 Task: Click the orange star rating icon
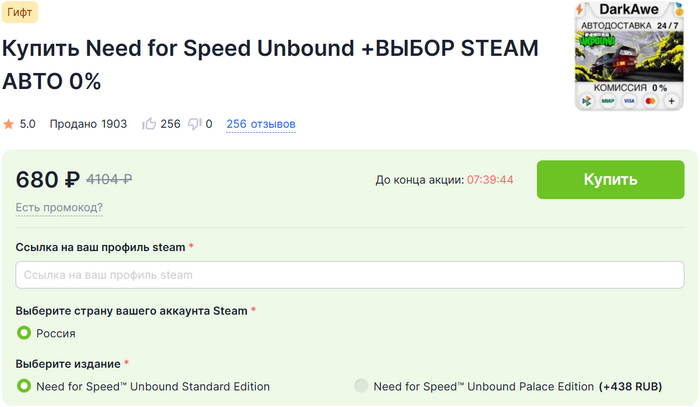(x=9, y=124)
